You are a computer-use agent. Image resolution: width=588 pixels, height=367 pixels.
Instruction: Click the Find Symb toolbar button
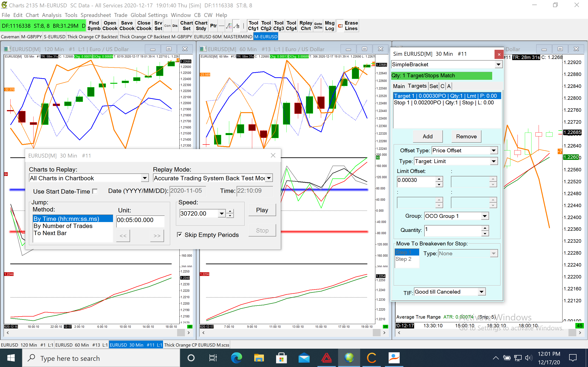coord(94,26)
